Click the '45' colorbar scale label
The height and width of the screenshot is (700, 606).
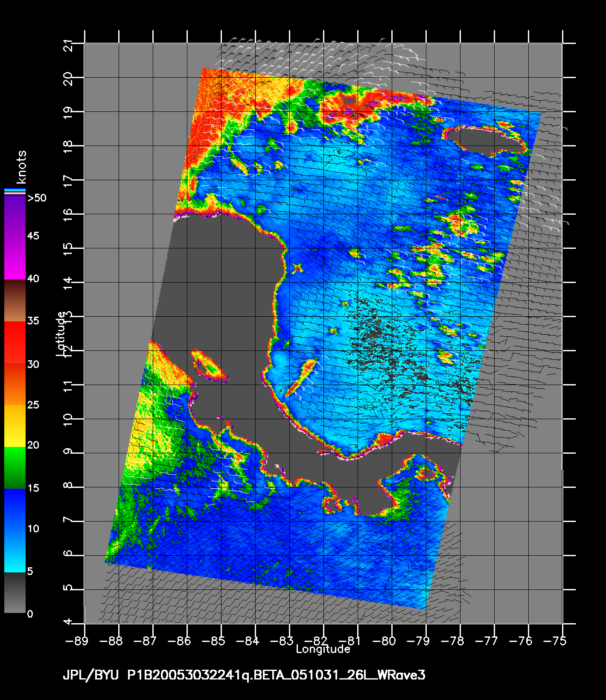[x=33, y=236]
